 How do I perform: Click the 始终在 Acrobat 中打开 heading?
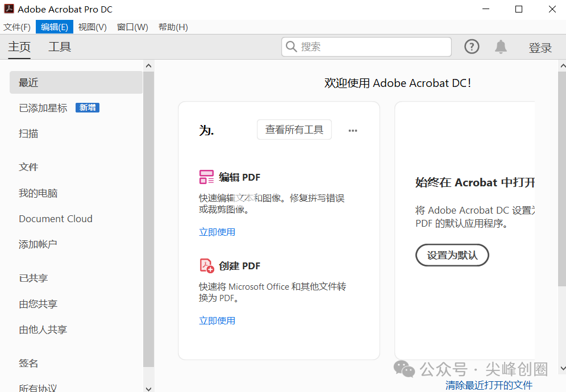475,182
